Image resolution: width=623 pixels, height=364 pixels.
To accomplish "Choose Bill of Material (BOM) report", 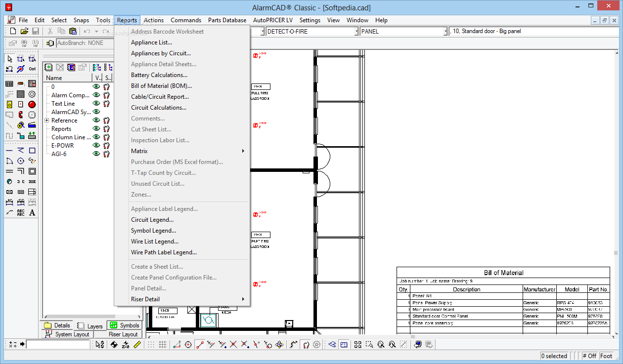I will [162, 86].
